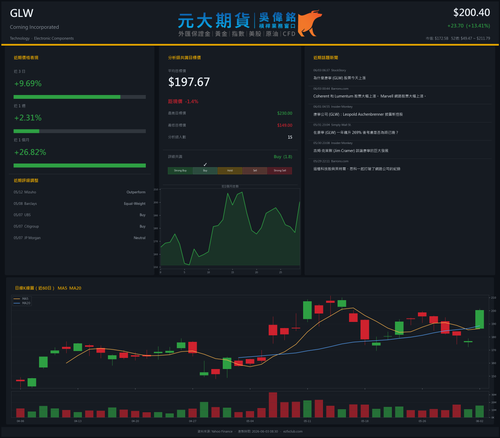Screen dimensions: 500x438
Task: Click the +2.31% progress bar
Action: click(80, 131)
